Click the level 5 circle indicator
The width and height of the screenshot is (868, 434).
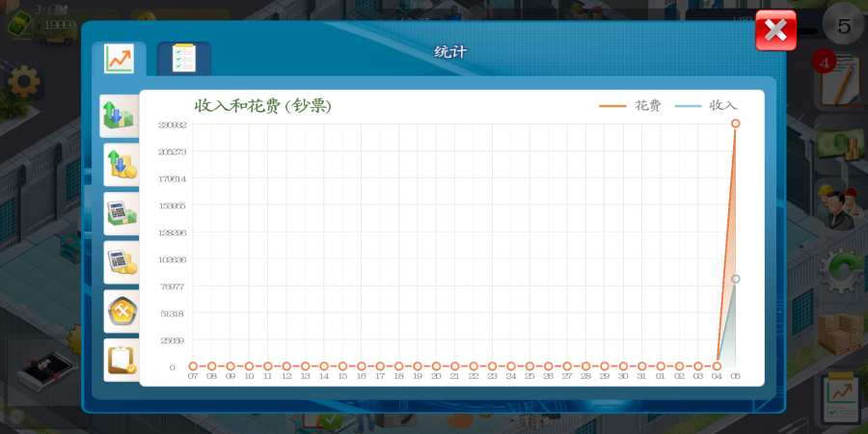point(843,24)
